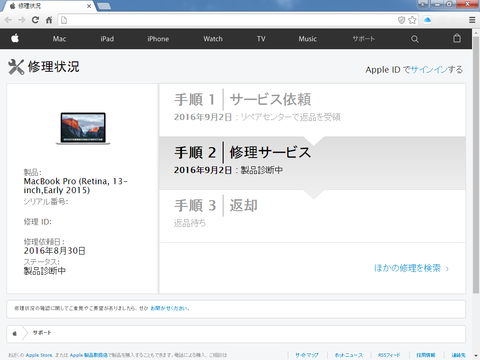Click お聞かせください feedback link
Image resolution: width=480 pixels, height=360 pixels.
click(169, 308)
